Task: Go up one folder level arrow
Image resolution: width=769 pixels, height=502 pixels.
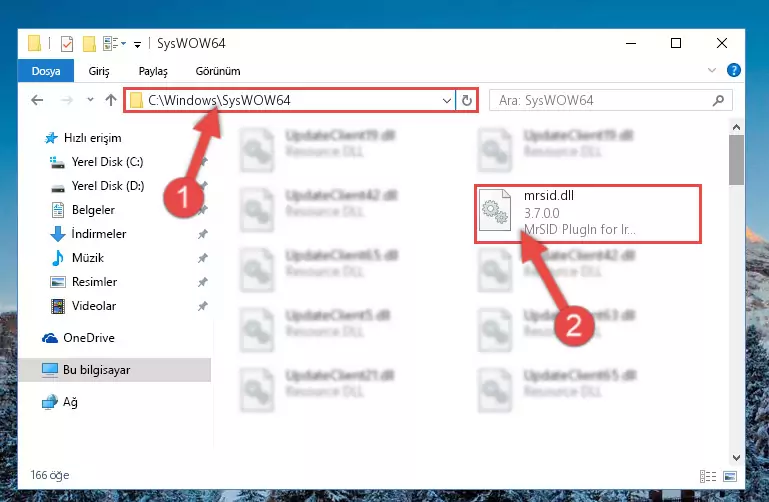Action: (111, 100)
